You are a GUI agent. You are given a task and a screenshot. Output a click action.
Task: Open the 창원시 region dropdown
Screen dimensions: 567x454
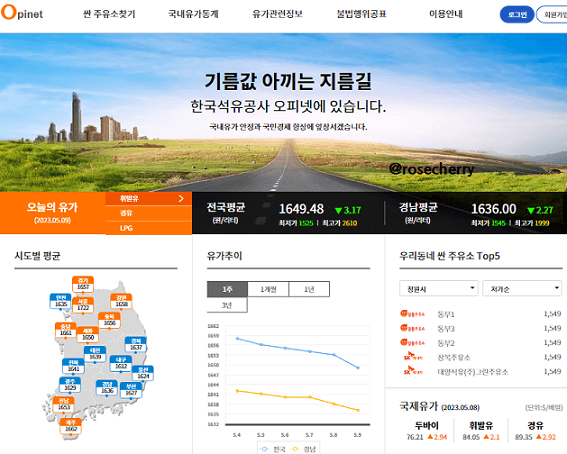439,289
